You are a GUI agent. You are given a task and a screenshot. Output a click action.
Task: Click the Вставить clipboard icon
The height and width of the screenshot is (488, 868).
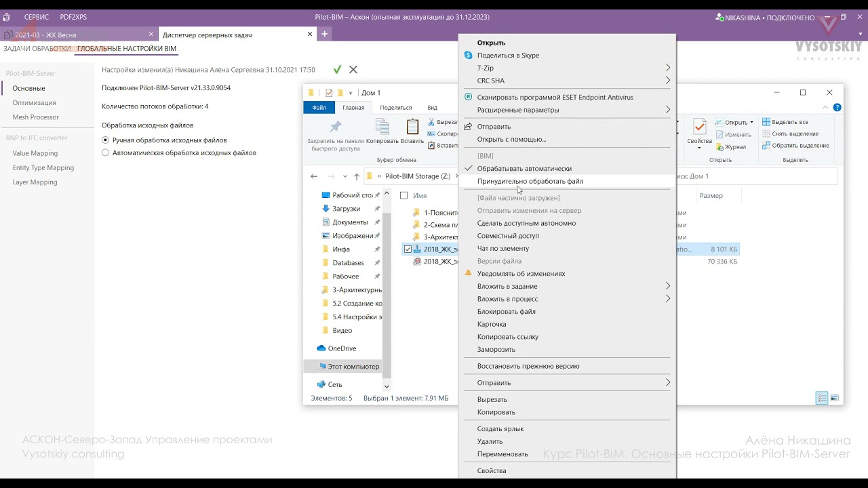[412, 127]
